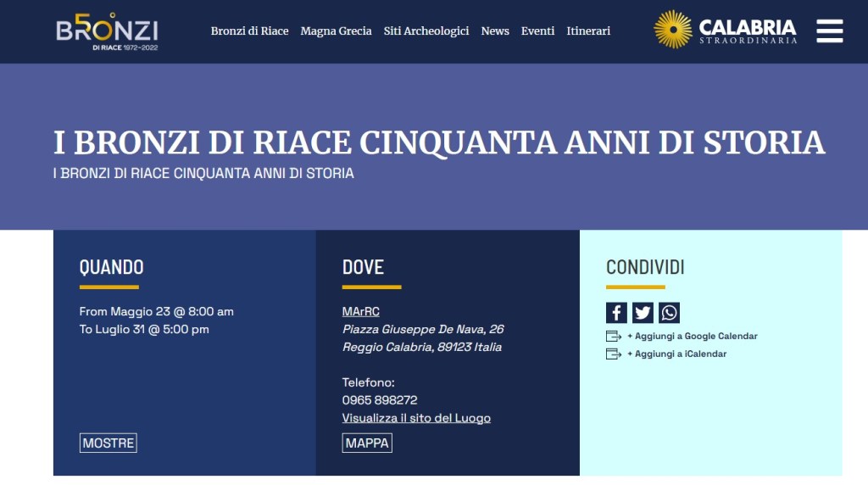
Task: Click the Google Calendar export icon
Action: (x=614, y=337)
